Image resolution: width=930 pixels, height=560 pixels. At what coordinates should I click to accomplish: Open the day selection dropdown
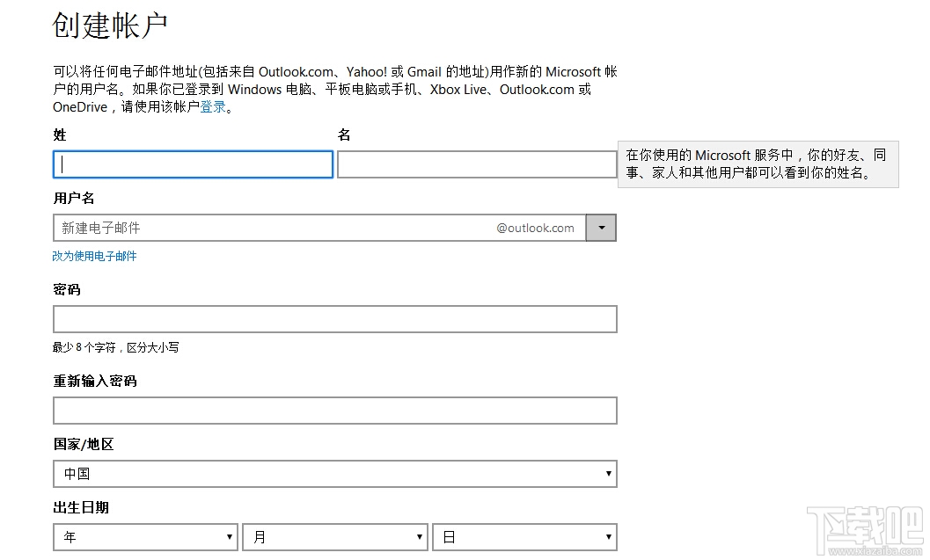(x=524, y=536)
